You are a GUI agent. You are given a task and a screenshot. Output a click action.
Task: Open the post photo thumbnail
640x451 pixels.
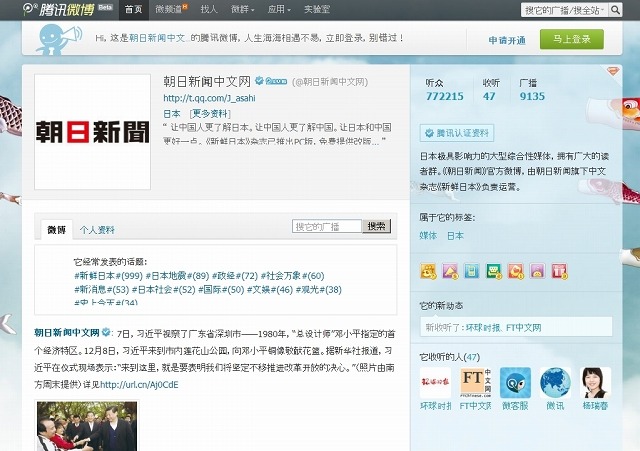[87, 426]
